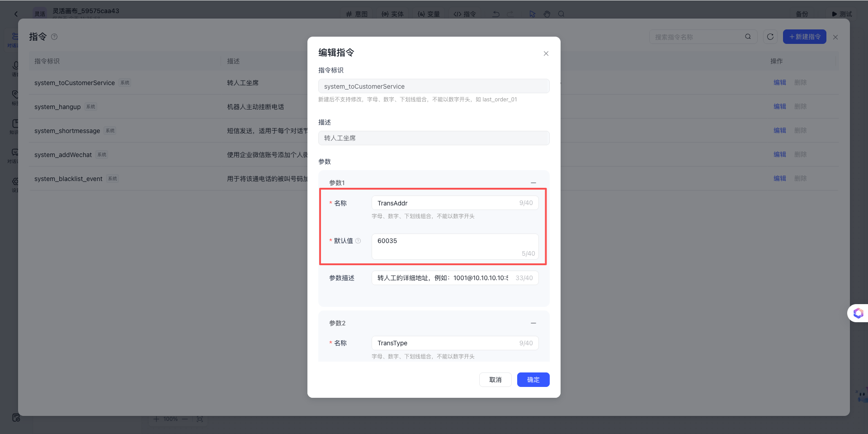The image size is (868, 434).
Task: Click system_addWechat text in the table
Action: tap(63, 155)
